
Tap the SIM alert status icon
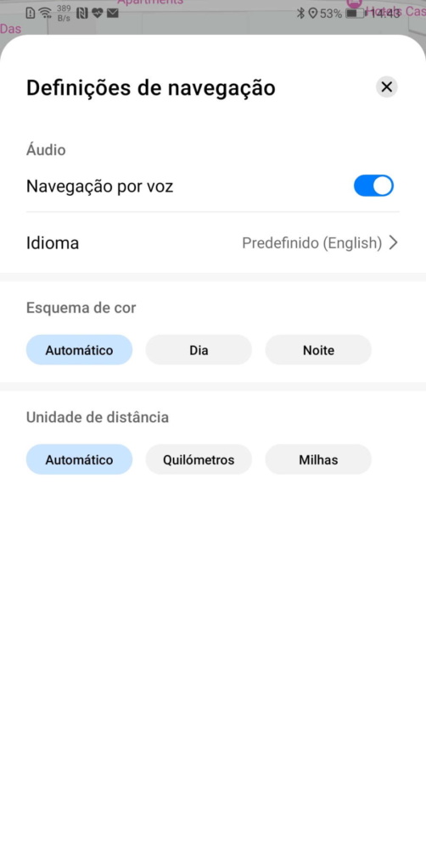[x=31, y=14]
